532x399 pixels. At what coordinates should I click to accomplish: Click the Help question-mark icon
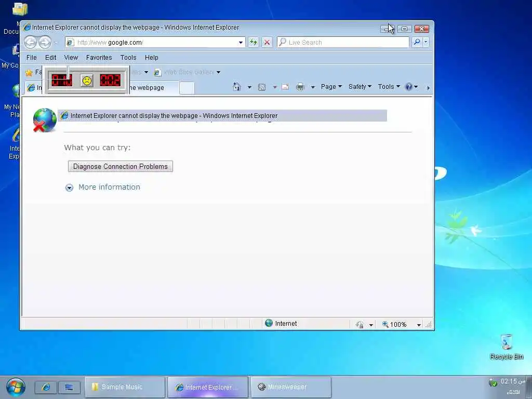point(408,87)
